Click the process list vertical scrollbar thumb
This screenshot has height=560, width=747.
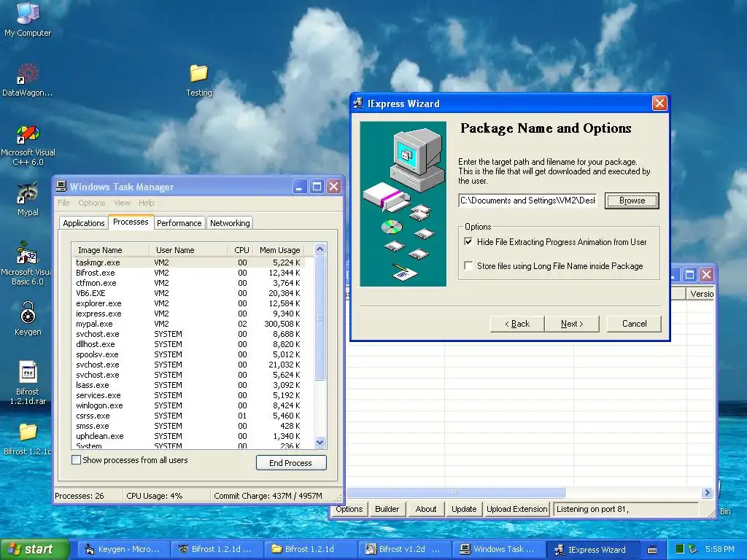[320, 318]
